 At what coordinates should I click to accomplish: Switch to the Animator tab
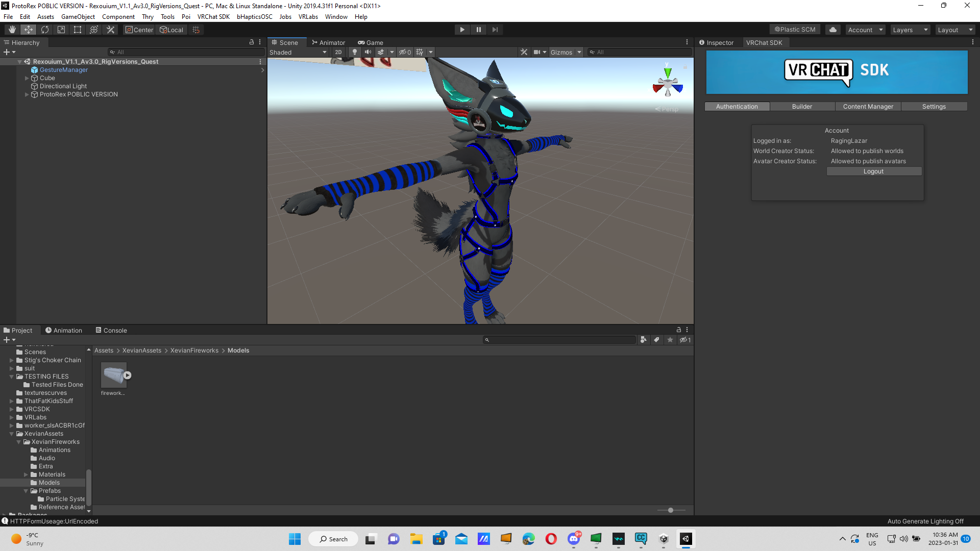point(329,42)
